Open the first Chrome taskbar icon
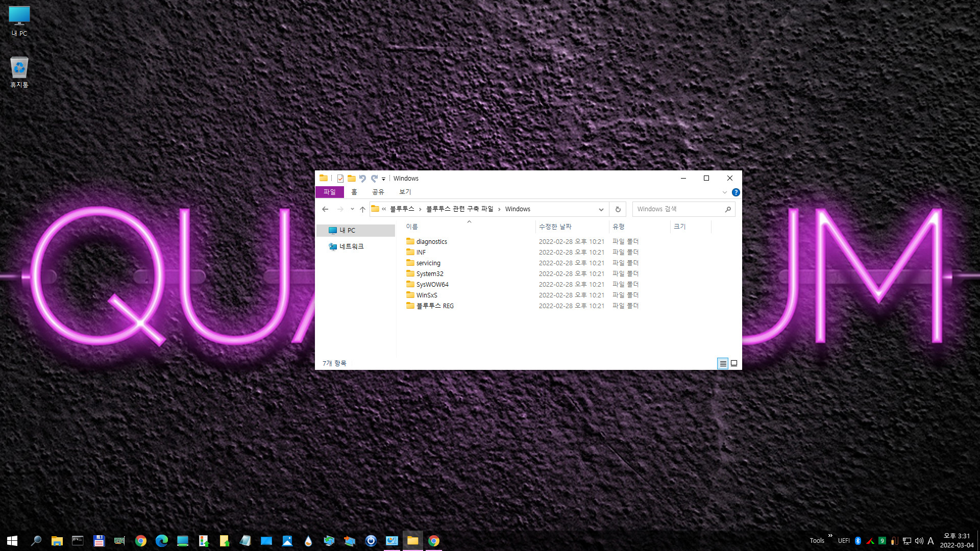Screen dimensions: 980x551 (x=140, y=541)
